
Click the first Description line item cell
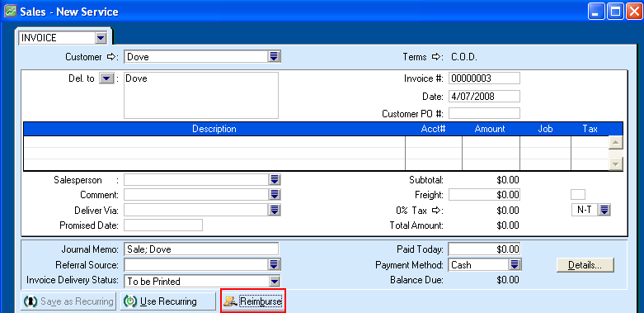214,142
